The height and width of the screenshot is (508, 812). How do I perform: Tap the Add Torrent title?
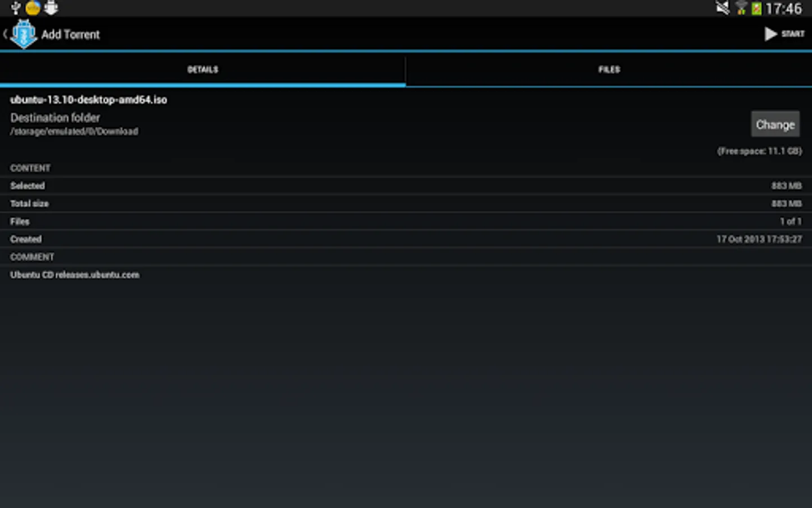click(x=70, y=34)
